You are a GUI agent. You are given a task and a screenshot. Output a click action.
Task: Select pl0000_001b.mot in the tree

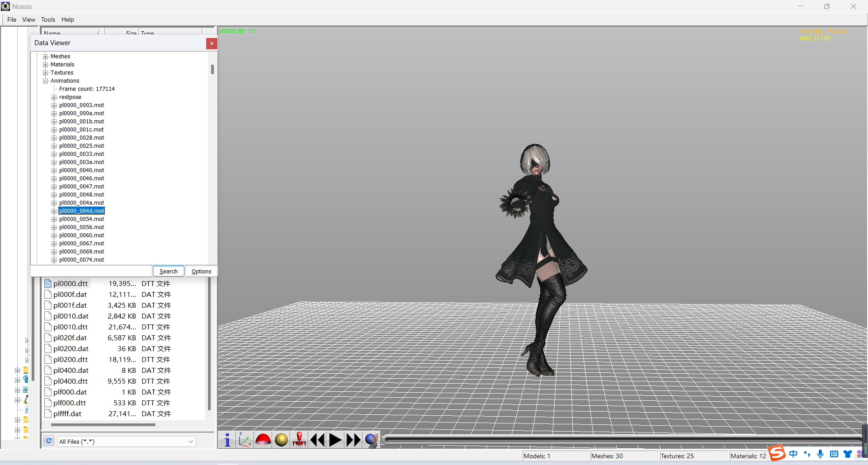coord(81,122)
